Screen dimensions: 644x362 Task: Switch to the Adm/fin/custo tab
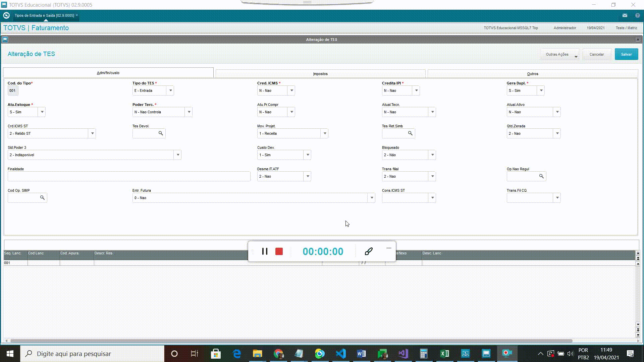(108, 73)
